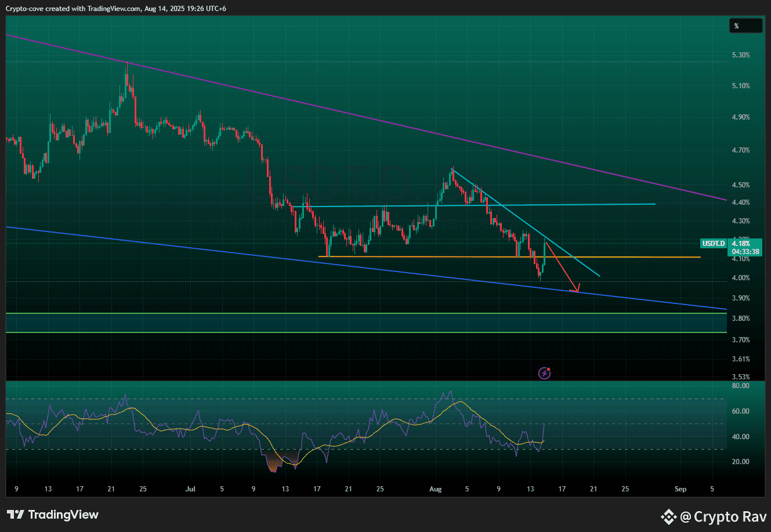Select the upper green horizontal line near 3.80%
The image size is (771, 532).
(366, 313)
